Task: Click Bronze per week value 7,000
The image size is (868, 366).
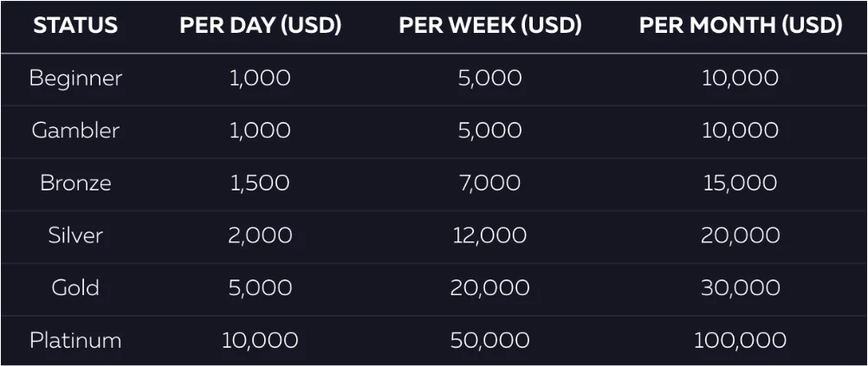Action: 490,183
